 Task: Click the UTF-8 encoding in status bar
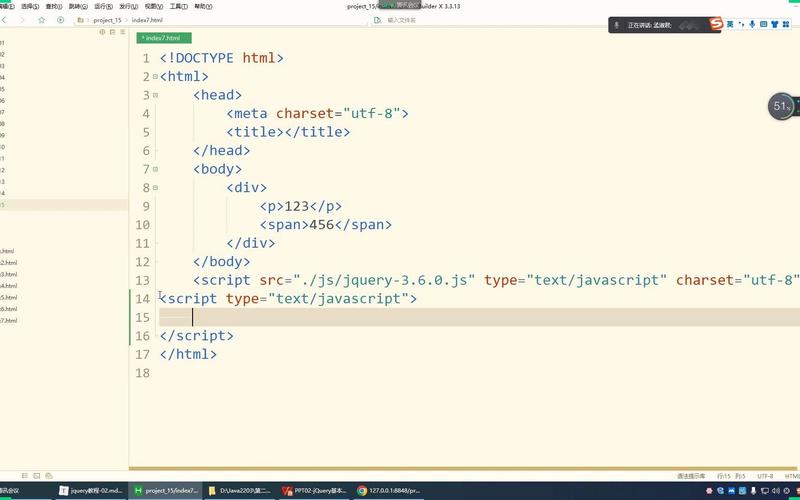[x=765, y=476]
